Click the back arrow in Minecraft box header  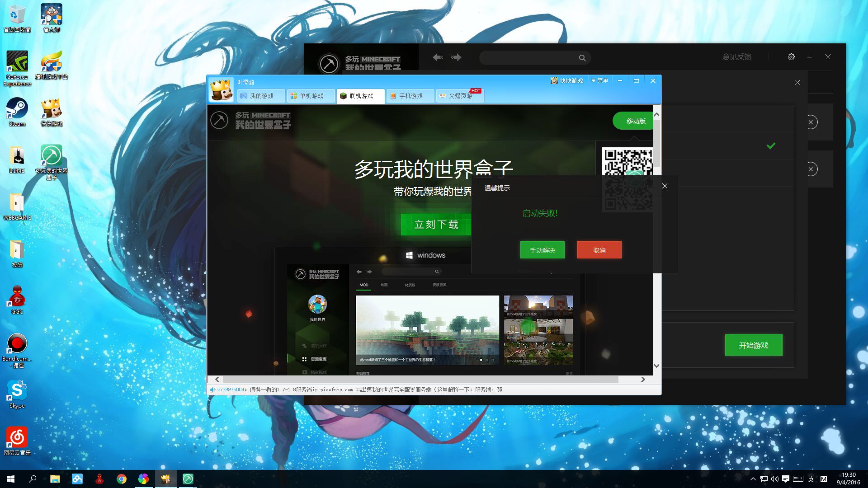(x=438, y=57)
